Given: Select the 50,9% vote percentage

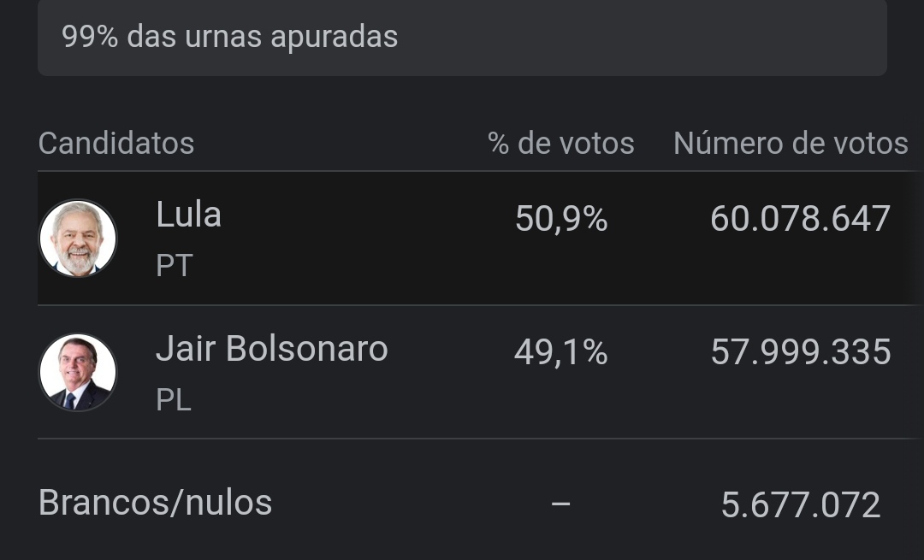Looking at the screenshot, I should [x=560, y=220].
